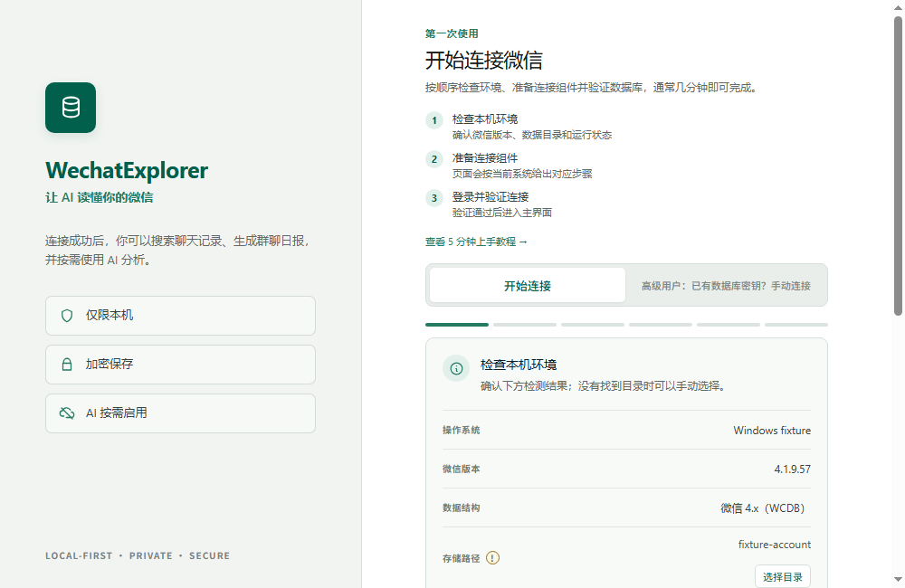Click the warning icon beside 存储路径

(492, 558)
